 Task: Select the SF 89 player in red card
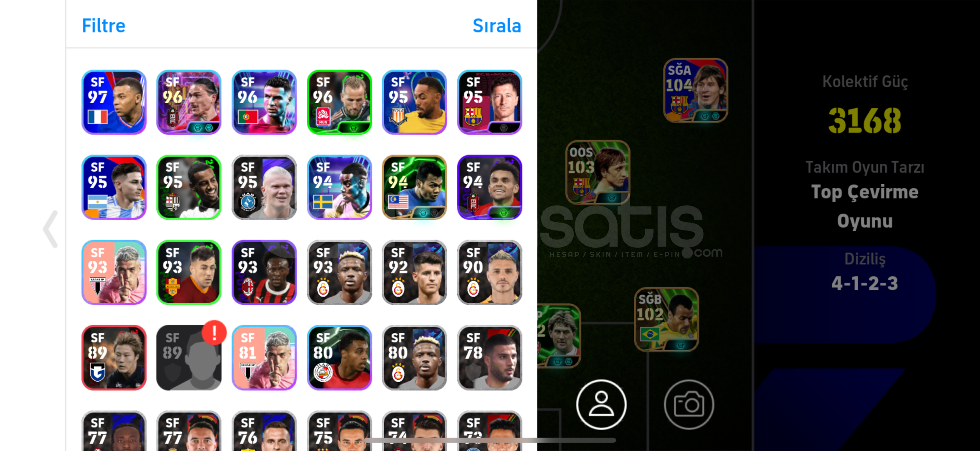click(114, 358)
